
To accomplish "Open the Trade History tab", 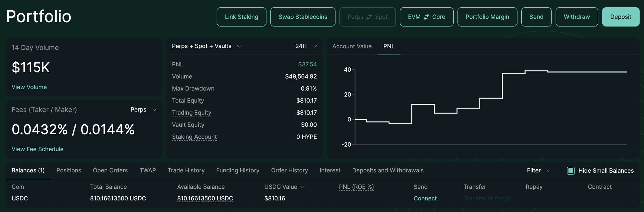I will pyautogui.click(x=186, y=170).
